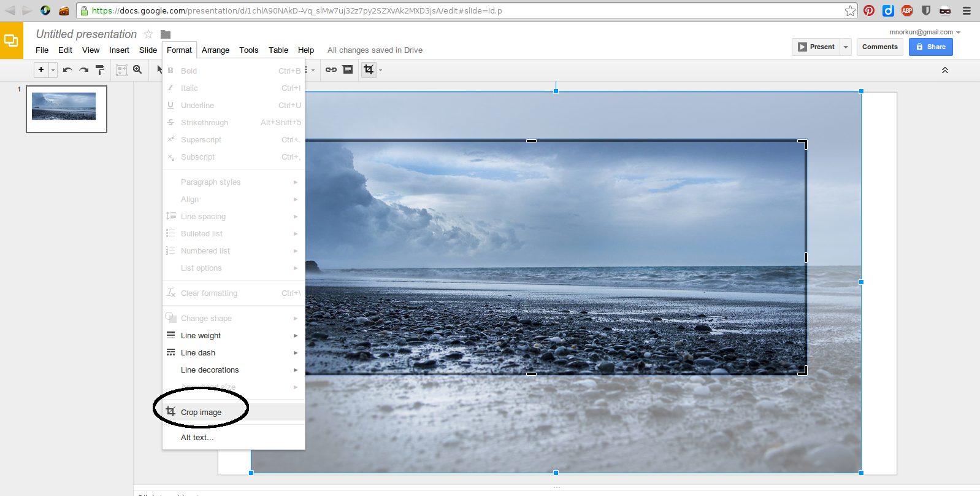Click the toolbox icon left of the address bar
This screenshot has height=496, width=980.
(64, 10)
